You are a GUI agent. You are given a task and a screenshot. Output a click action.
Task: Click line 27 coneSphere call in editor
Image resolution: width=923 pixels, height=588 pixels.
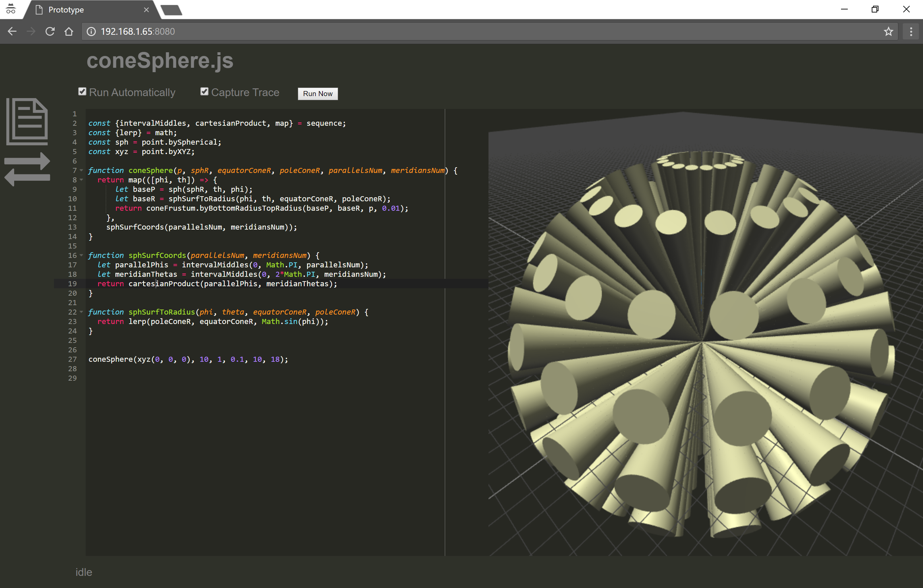[188, 359]
